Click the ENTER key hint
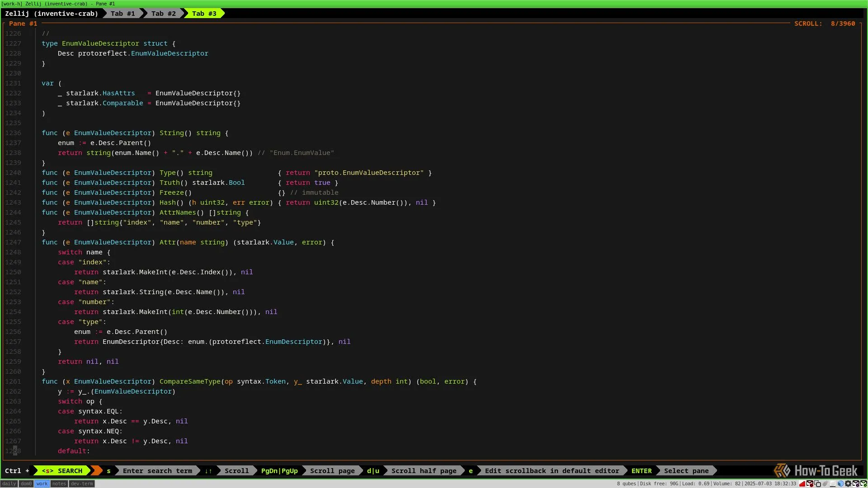The width and height of the screenshot is (868, 488). (x=642, y=470)
